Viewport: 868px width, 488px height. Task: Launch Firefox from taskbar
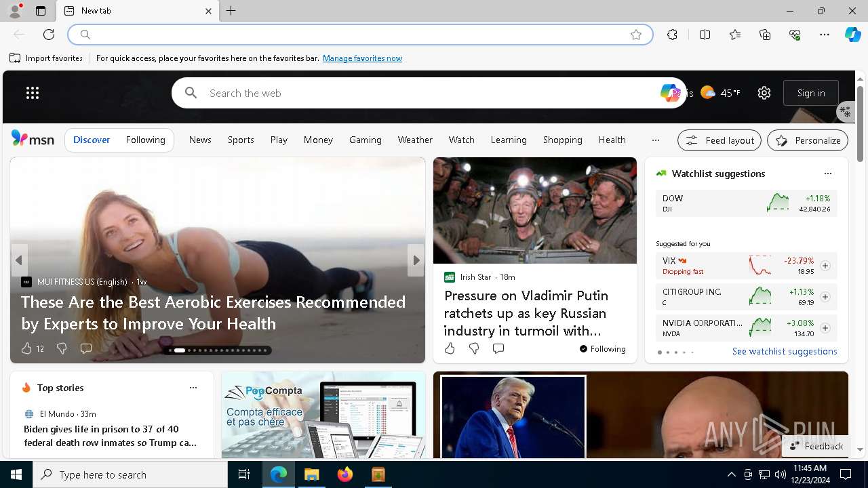[345, 474]
